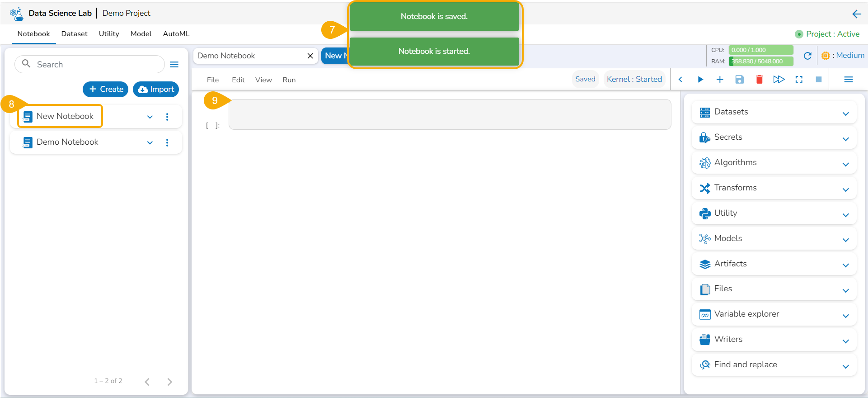This screenshot has height=398, width=868.
Task: Open the Run menu
Action: click(289, 80)
